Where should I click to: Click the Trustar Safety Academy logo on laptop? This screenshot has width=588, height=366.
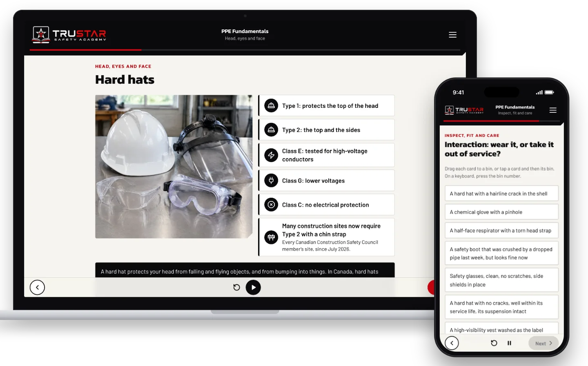pos(69,35)
